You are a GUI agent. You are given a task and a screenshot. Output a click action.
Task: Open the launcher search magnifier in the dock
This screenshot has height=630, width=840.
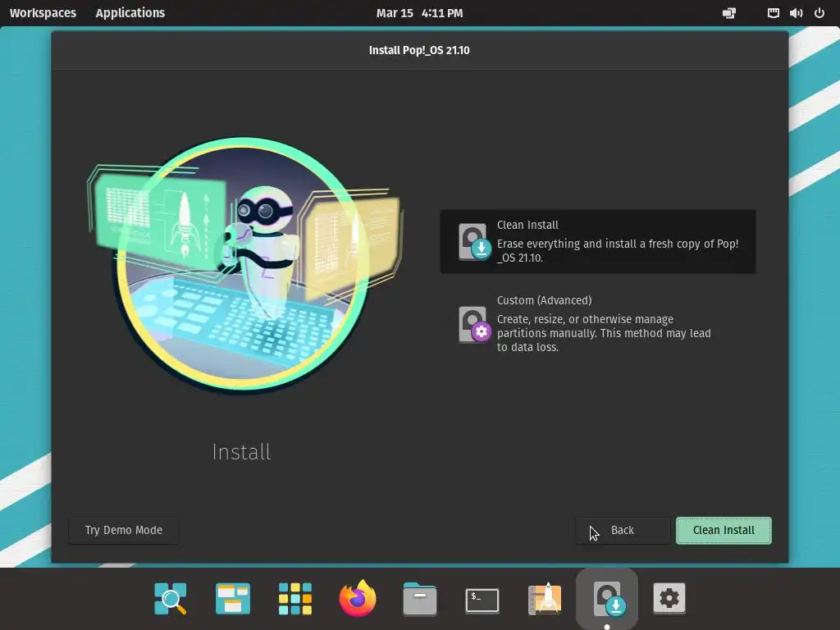(x=171, y=598)
